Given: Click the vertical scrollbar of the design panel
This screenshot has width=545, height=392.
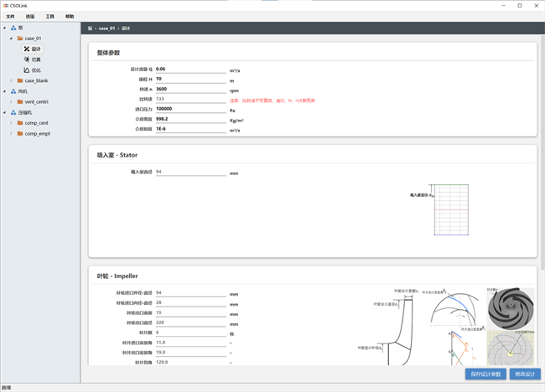Looking at the screenshot, I should click(541, 168).
